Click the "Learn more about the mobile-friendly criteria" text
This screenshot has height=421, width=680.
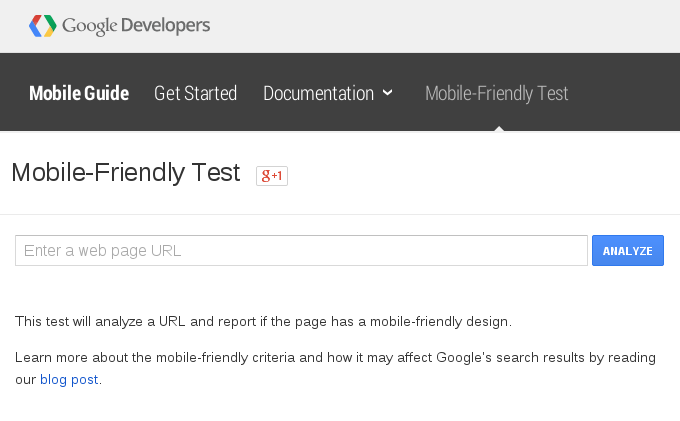point(155,357)
